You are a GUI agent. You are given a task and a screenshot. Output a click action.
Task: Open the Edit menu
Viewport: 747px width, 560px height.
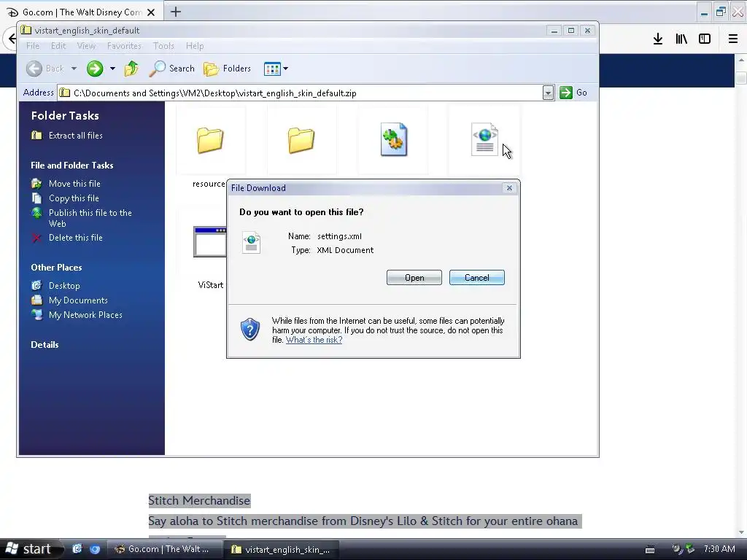tap(58, 46)
